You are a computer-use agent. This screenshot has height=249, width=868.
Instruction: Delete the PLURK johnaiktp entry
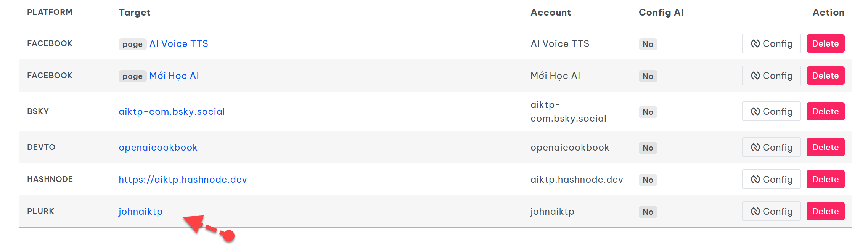(x=825, y=212)
